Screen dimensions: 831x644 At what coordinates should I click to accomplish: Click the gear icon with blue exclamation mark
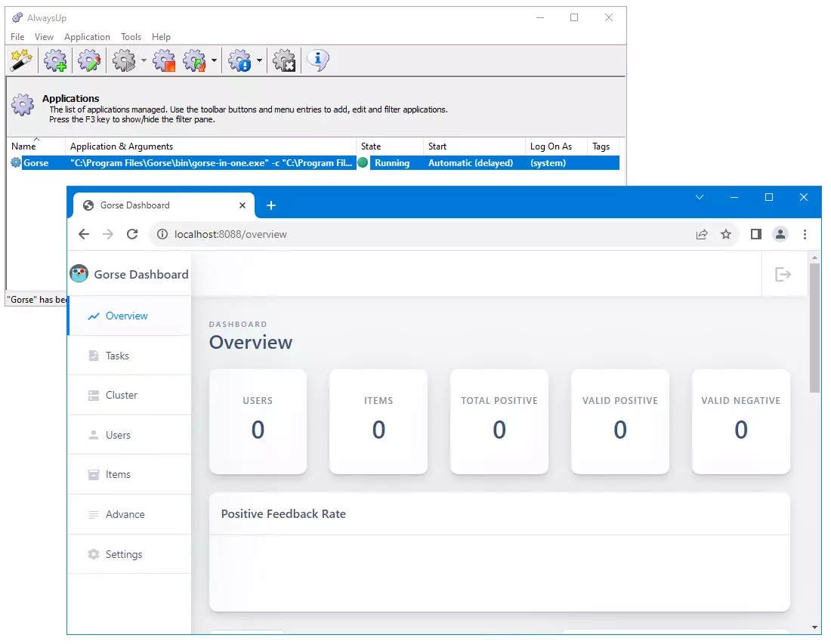[239, 60]
